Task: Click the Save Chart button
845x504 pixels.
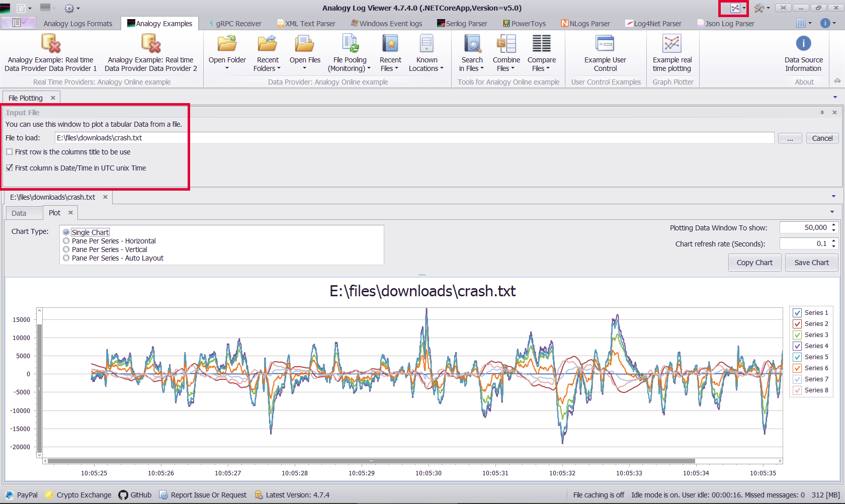Action: 811,262
